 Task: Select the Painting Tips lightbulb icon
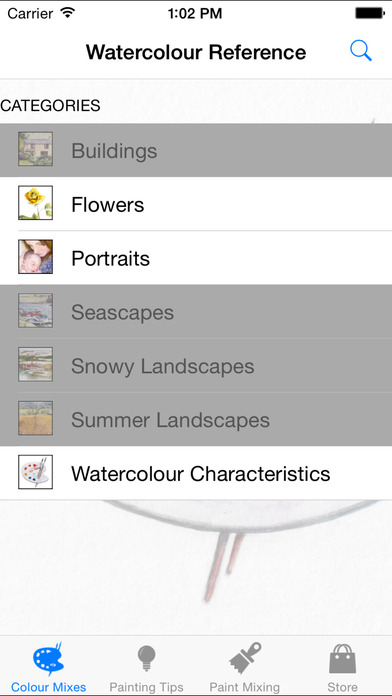click(x=147, y=659)
